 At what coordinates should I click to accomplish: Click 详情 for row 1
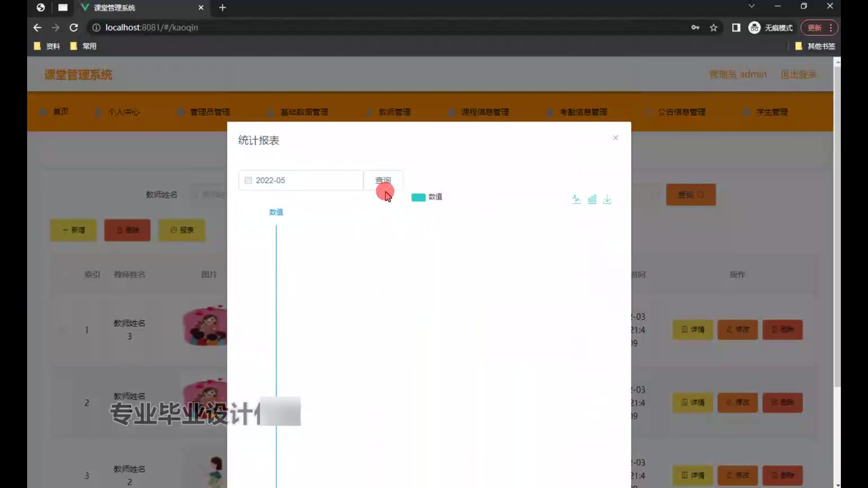(693, 330)
